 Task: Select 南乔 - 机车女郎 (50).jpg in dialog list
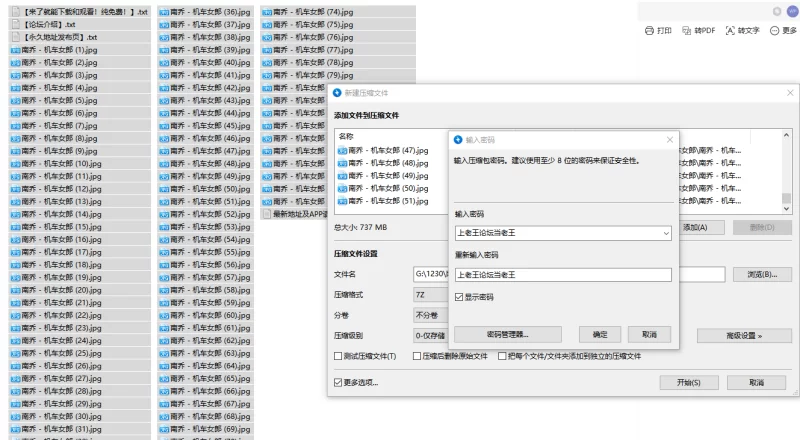click(383, 188)
